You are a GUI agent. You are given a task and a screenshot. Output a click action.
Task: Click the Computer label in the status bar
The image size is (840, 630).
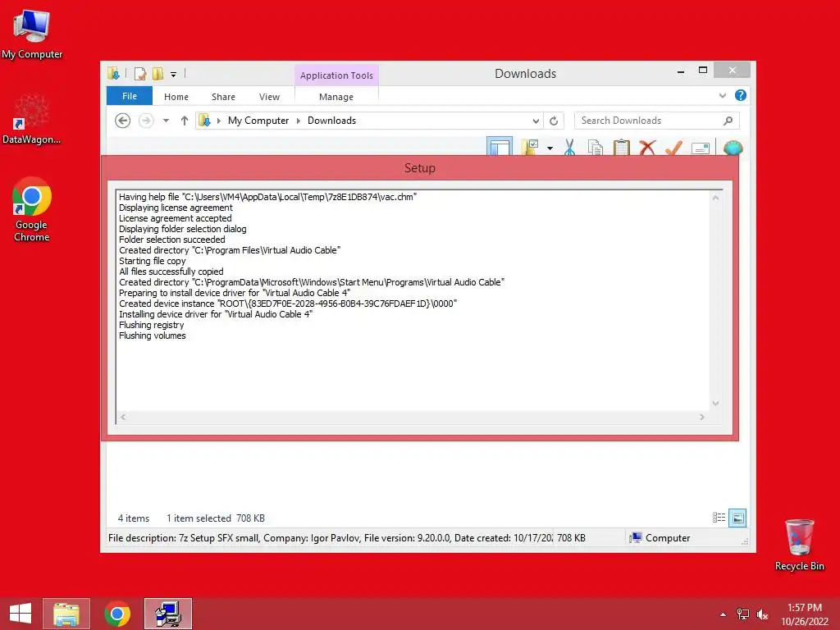(668, 538)
